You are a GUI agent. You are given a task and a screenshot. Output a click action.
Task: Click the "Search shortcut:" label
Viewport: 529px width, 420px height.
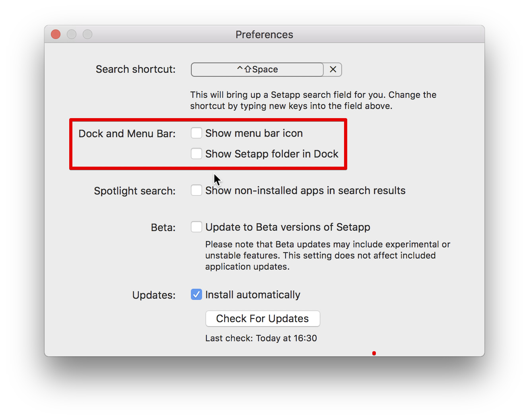pyautogui.click(x=136, y=70)
